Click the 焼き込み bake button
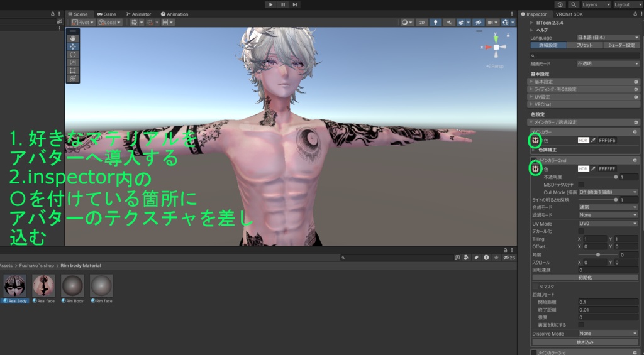This screenshot has width=644, height=355. [x=586, y=342]
